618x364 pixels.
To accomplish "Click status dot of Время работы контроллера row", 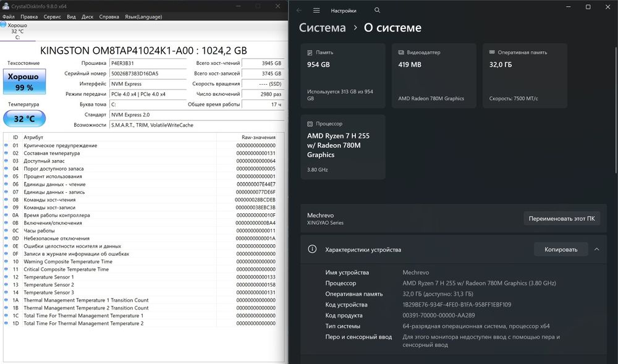I will click(6, 215).
